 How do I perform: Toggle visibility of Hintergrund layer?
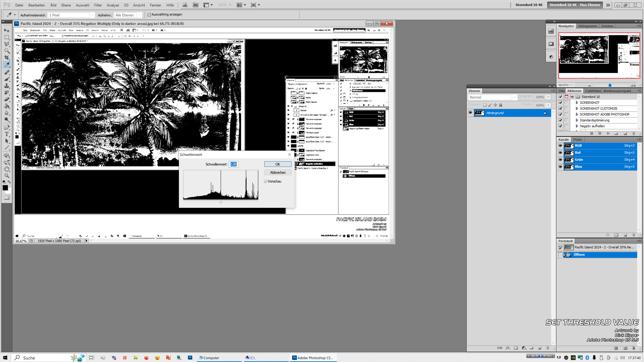(470, 113)
